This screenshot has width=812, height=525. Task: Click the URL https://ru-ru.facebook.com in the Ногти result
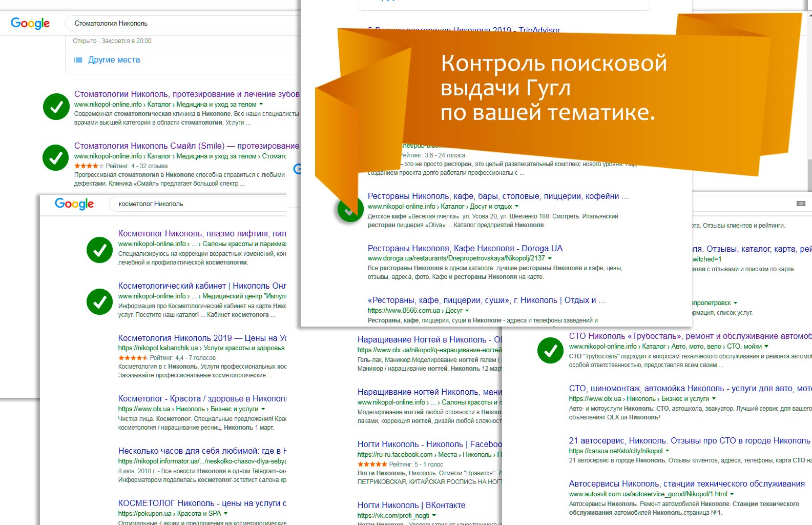click(x=395, y=455)
